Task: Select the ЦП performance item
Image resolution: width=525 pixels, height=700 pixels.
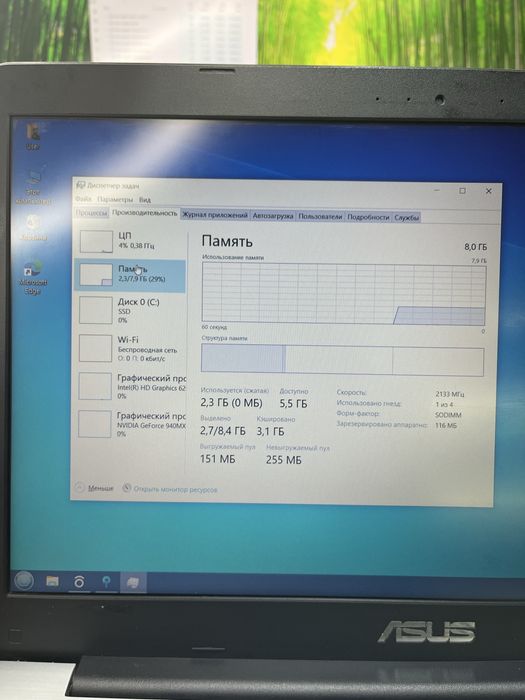Action: click(130, 241)
